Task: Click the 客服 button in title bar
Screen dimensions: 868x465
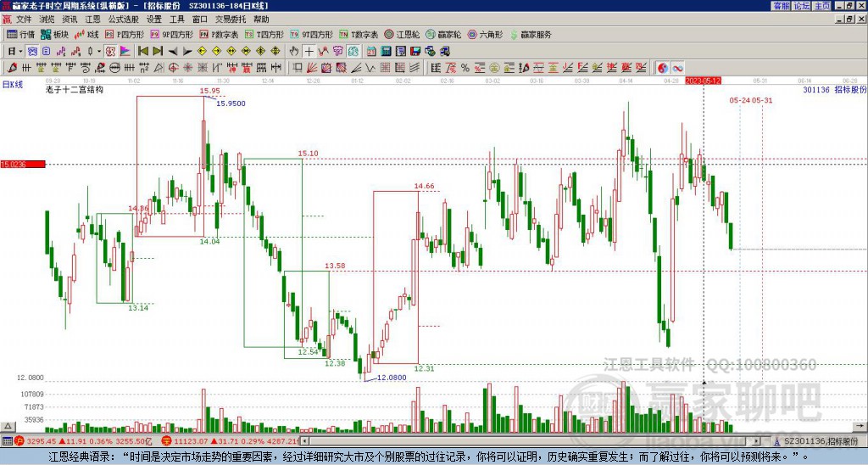Action: (x=781, y=6)
